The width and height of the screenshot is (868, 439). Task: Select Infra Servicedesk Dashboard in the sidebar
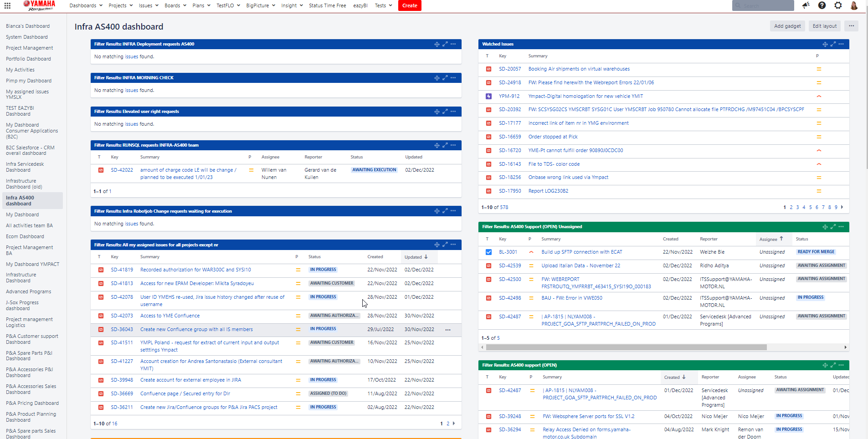click(25, 167)
